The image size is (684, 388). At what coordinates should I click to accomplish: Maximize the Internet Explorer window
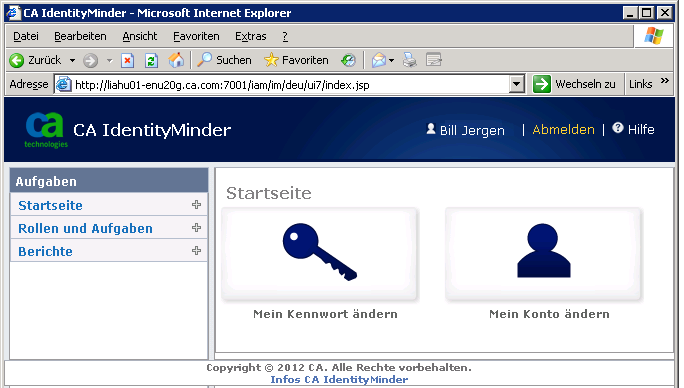pos(647,13)
